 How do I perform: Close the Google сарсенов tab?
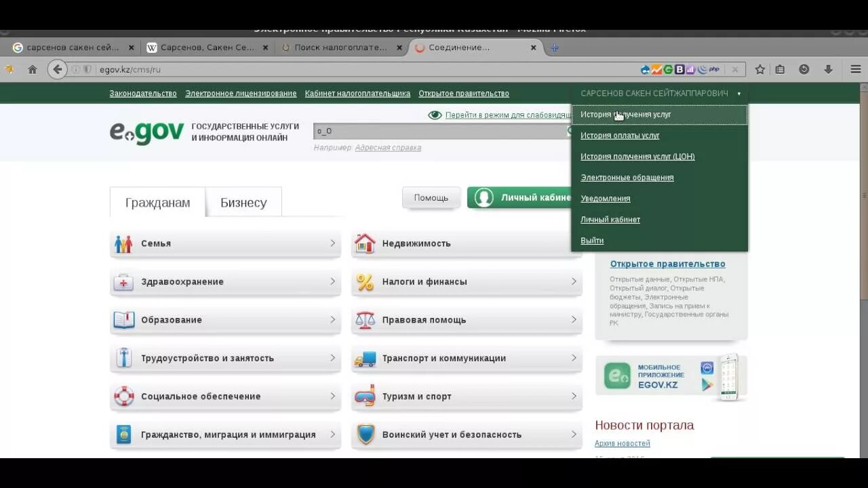[132, 47]
